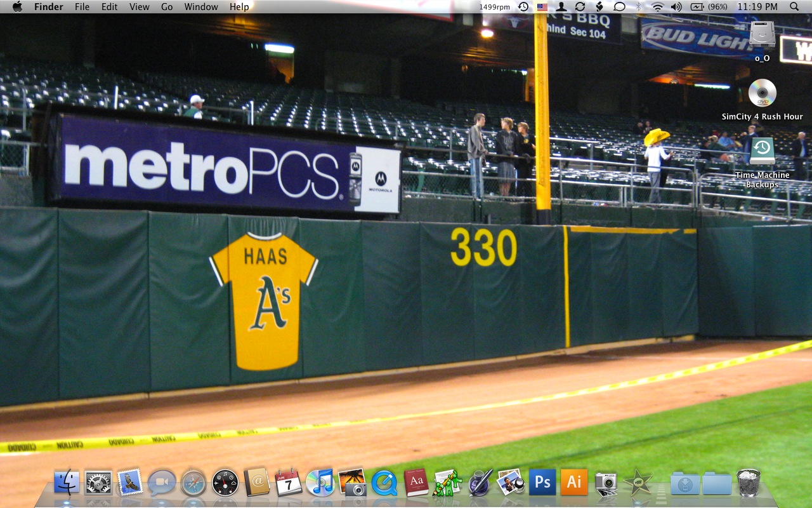Open the Edit menu
812x508 pixels.
pyautogui.click(x=110, y=7)
